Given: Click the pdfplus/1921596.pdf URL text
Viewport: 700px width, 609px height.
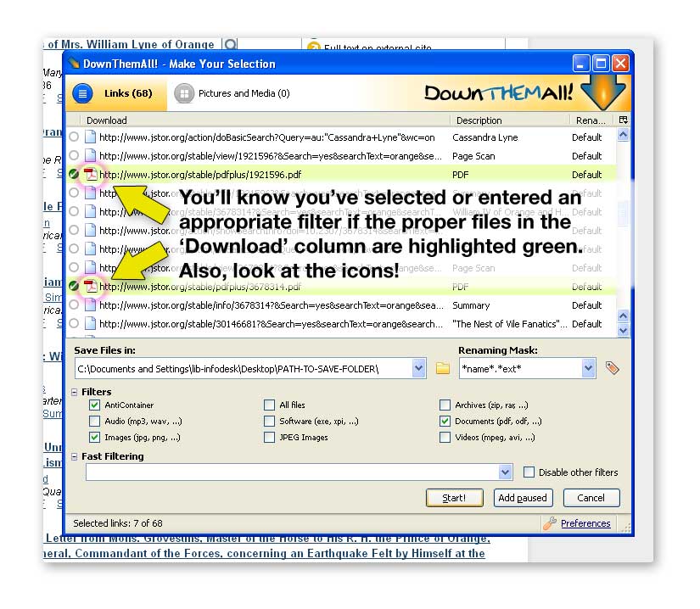Looking at the screenshot, I should pyautogui.click(x=200, y=175).
